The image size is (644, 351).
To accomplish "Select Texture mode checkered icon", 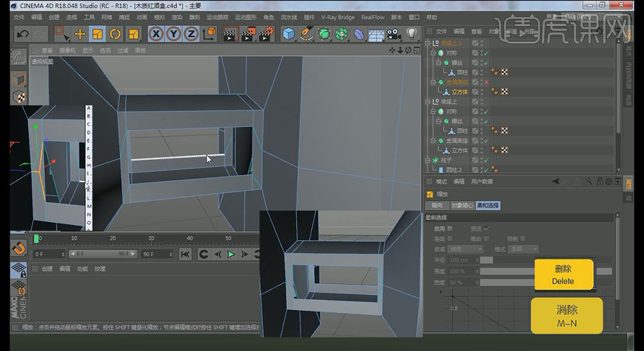I will pyautogui.click(x=19, y=97).
